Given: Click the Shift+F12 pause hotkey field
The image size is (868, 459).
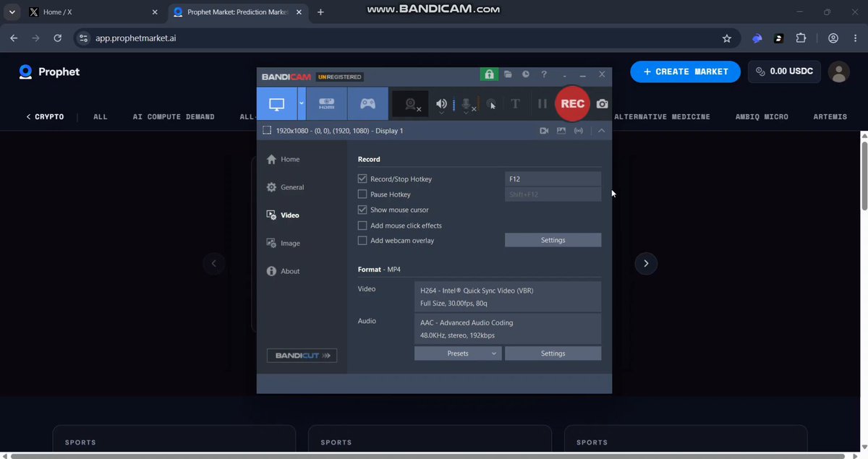Looking at the screenshot, I should [x=553, y=194].
